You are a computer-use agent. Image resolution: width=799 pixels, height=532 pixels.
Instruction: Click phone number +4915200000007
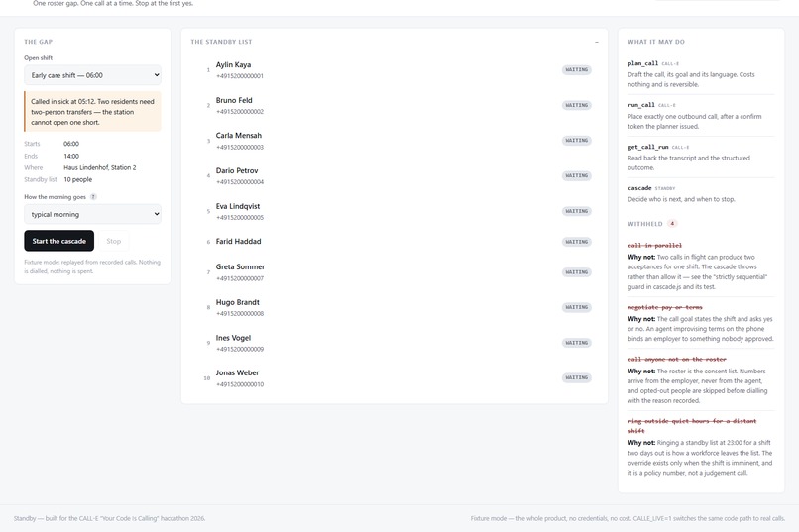(240, 278)
